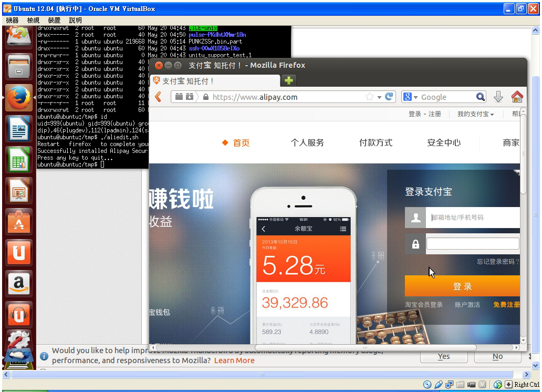
Task: Open the Install Ubuntu launcher icon
Action: [19, 38]
